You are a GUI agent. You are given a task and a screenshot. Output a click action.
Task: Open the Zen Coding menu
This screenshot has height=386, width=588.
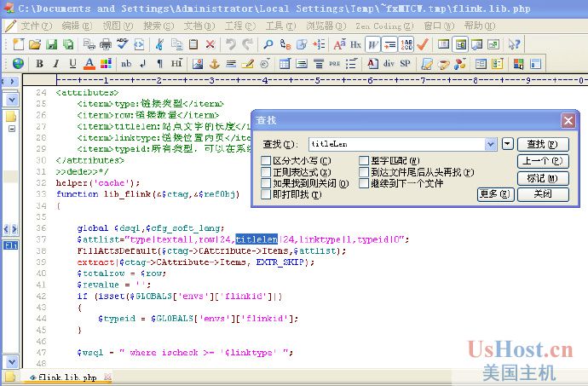384,26
